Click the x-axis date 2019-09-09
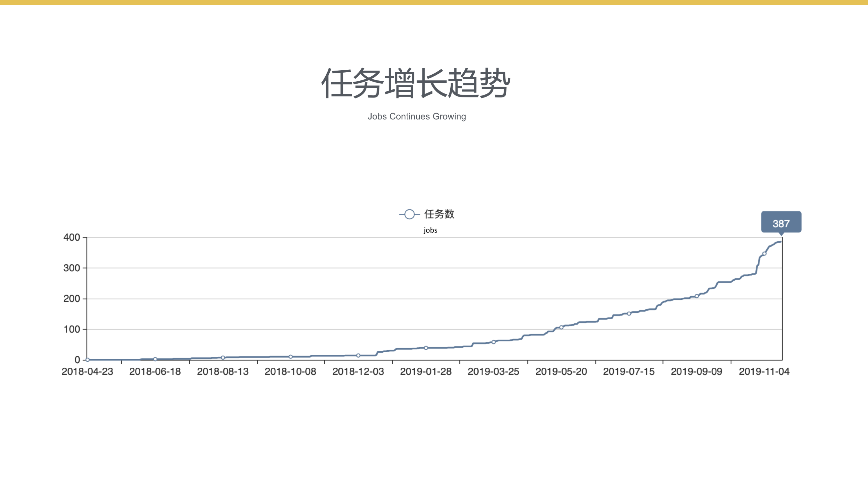Viewport: 868px width, 488px height. [696, 372]
